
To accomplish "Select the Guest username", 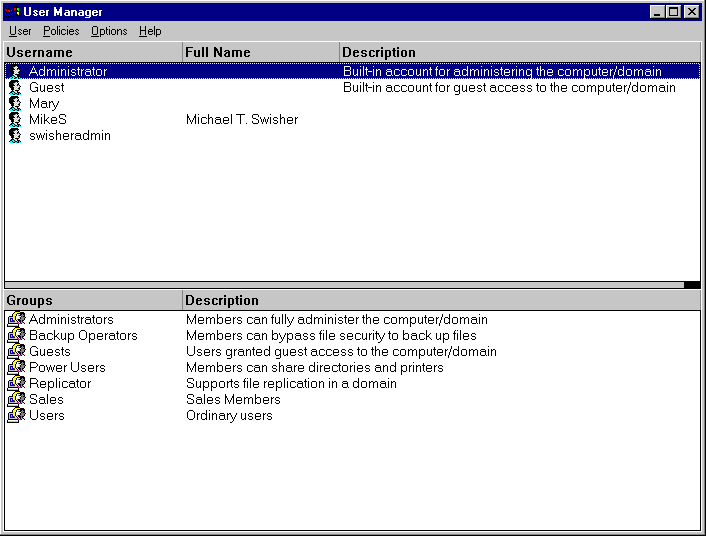I will tap(47, 87).
